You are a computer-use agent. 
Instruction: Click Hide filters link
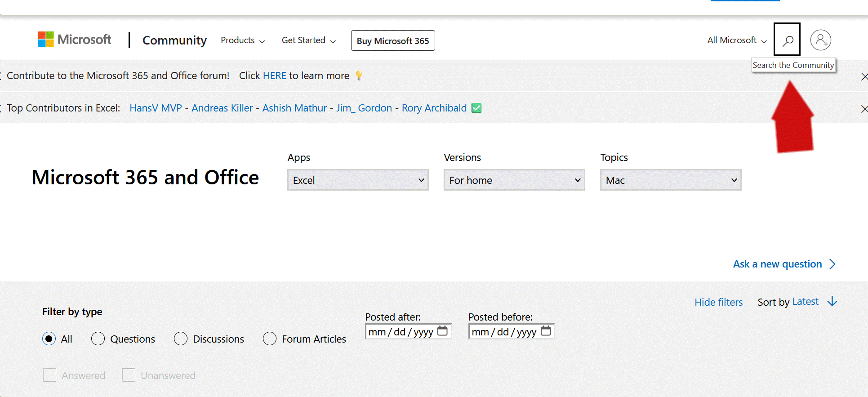(x=718, y=302)
